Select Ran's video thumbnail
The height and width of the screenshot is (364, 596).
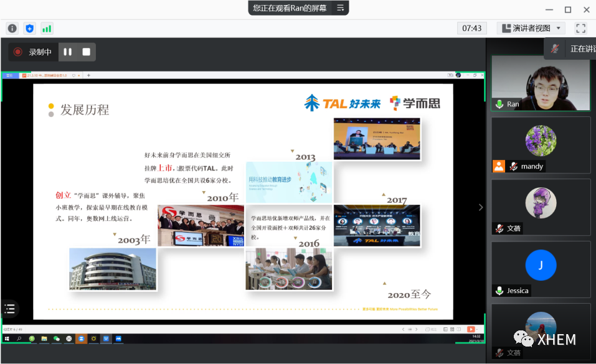(541, 82)
